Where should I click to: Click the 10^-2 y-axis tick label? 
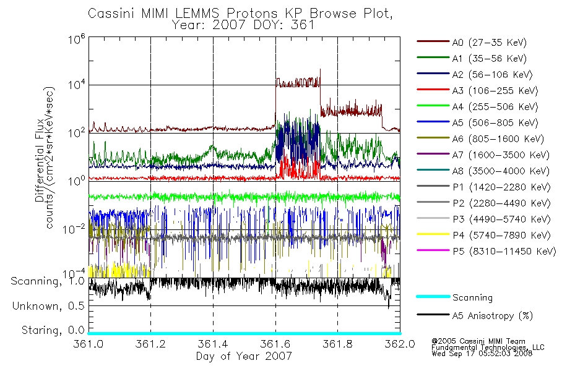pos(74,228)
